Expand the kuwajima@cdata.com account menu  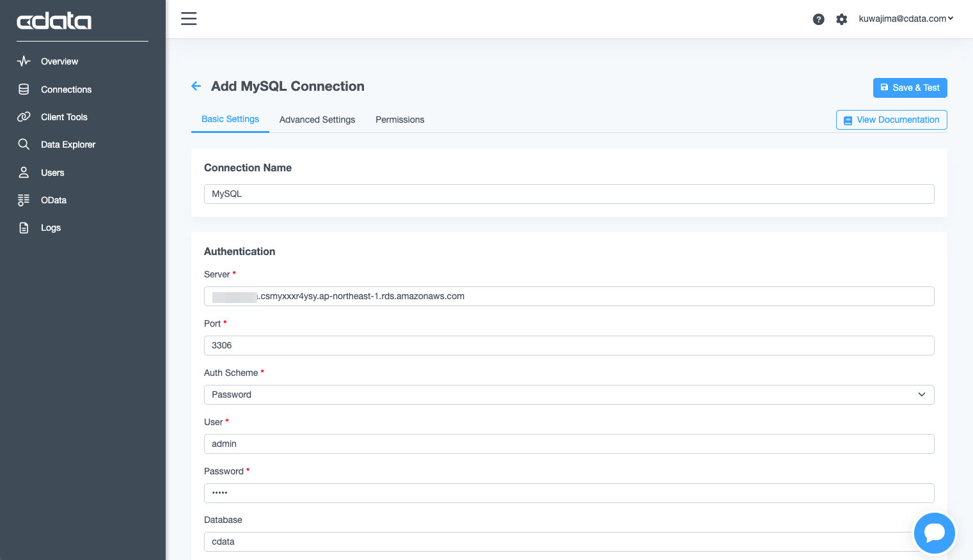906,19
